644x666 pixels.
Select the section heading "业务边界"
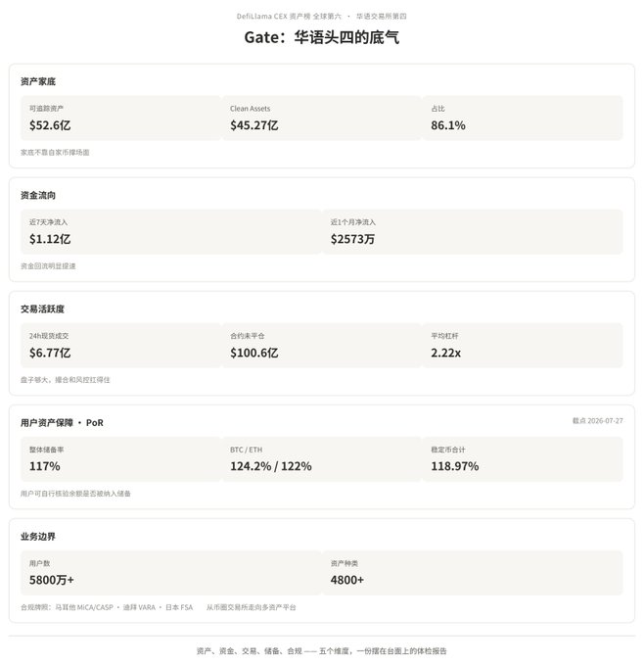(38, 537)
